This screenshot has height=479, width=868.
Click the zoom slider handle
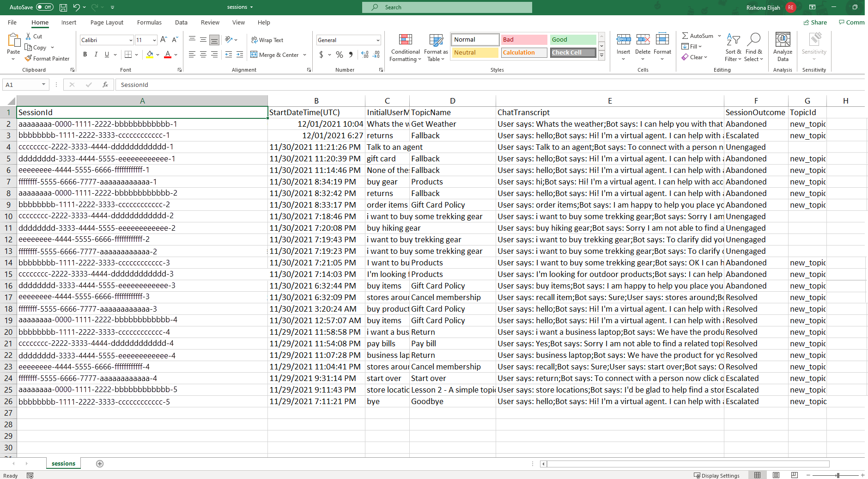(838, 475)
